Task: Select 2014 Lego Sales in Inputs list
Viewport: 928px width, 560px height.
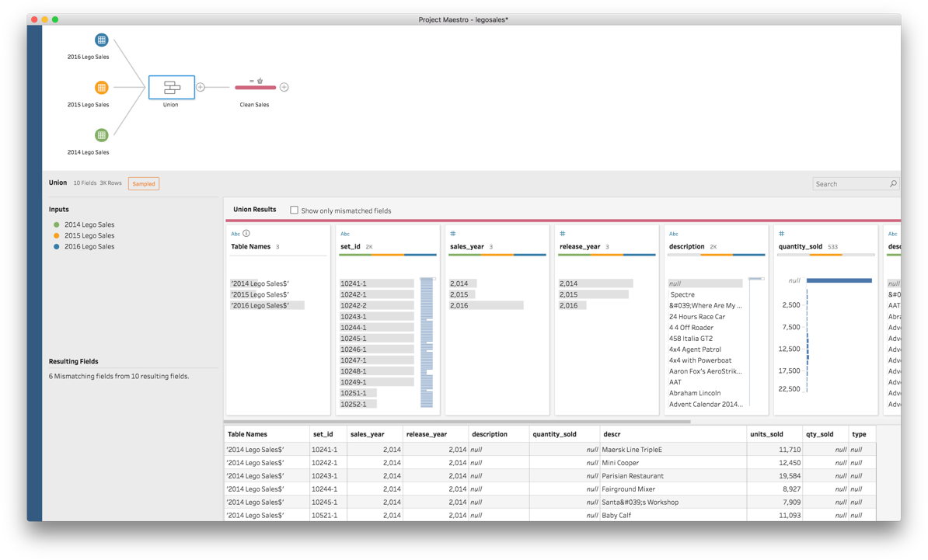Action: (89, 224)
